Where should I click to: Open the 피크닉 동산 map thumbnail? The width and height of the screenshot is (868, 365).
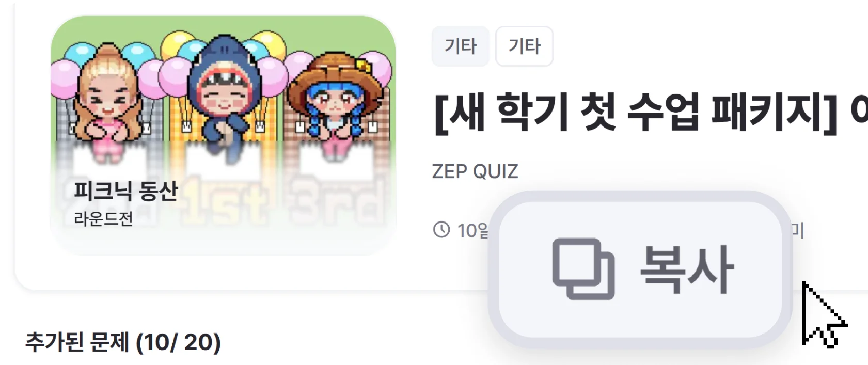click(223, 135)
